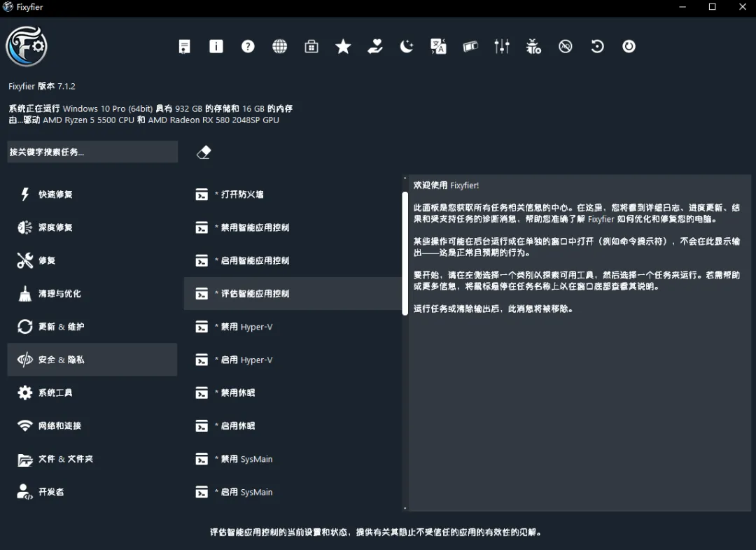Open the license certificate icon
756x550 pixels.
[184, 46]
